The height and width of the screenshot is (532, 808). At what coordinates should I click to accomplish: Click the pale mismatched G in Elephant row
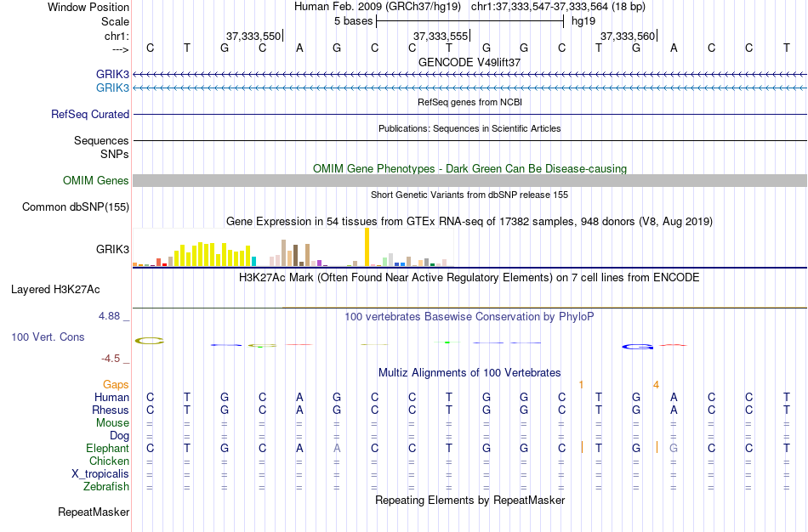point(674,448)
